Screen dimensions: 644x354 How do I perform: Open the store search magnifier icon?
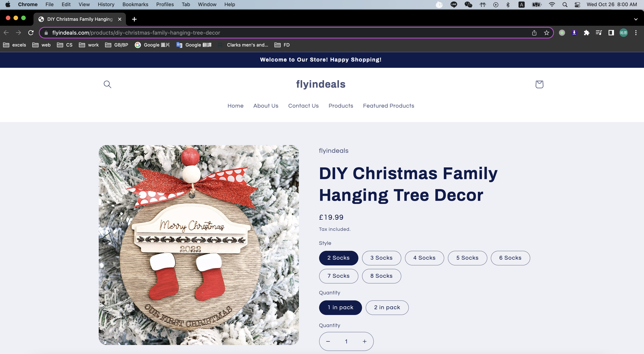[x=108, y=84]
